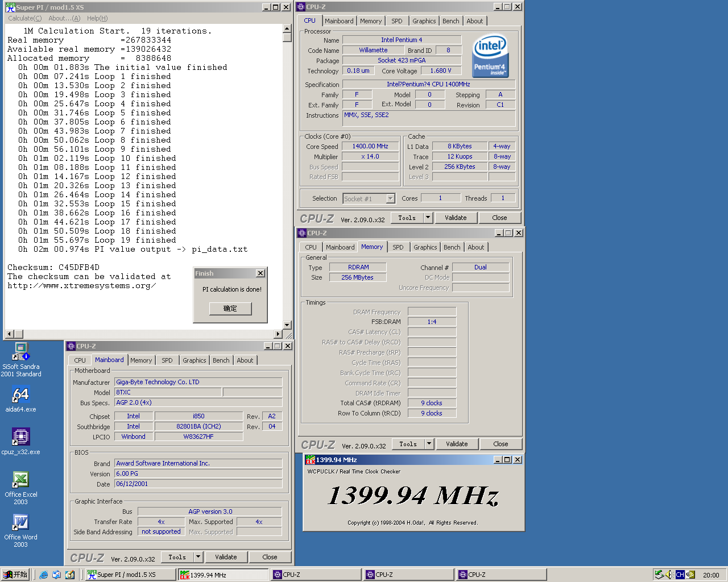Viewport: 728px width, 582px height.
Task: Click Memory Type field RDRAM
Action: [358, 267]
